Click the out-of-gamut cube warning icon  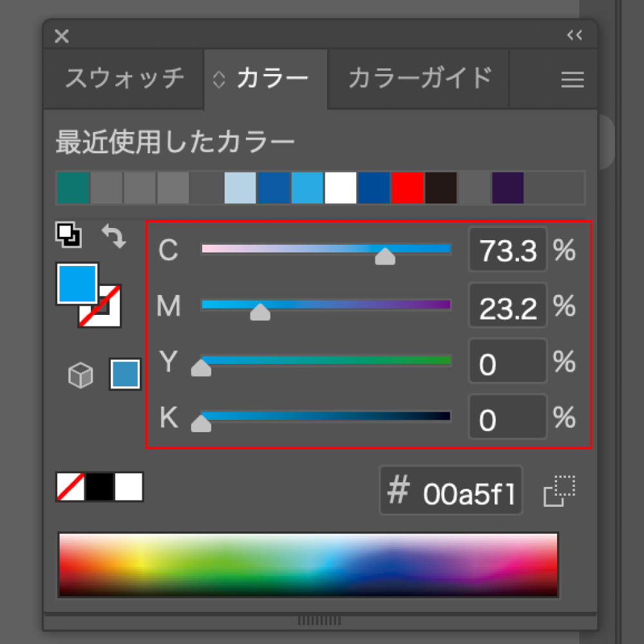[80, 375]
